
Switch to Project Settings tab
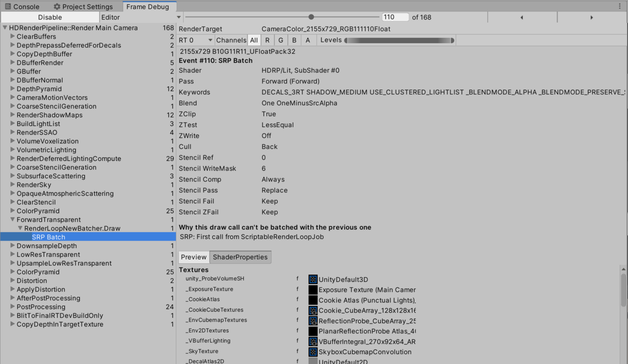(x=83, y=7)
